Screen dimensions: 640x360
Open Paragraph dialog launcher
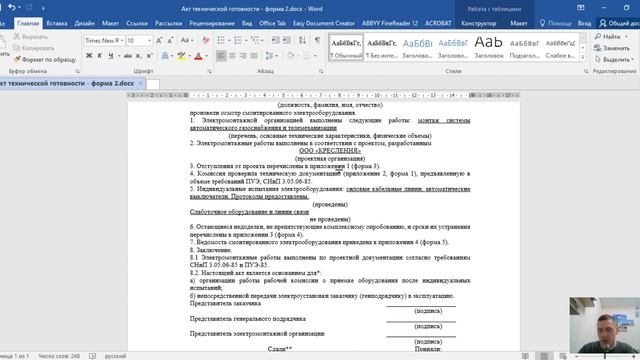[321, 71]
